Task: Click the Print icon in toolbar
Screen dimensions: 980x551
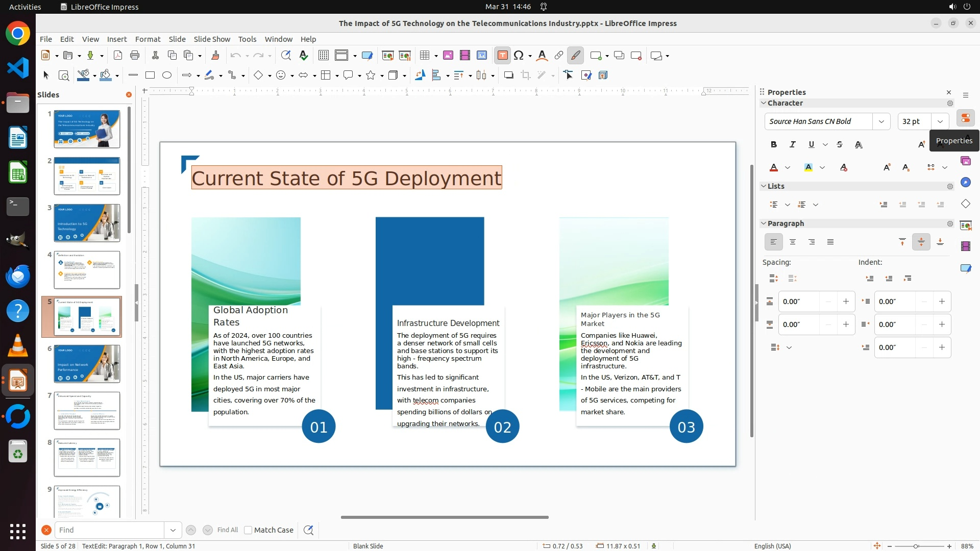Action: pyautogui.click(x=135, y=56)
